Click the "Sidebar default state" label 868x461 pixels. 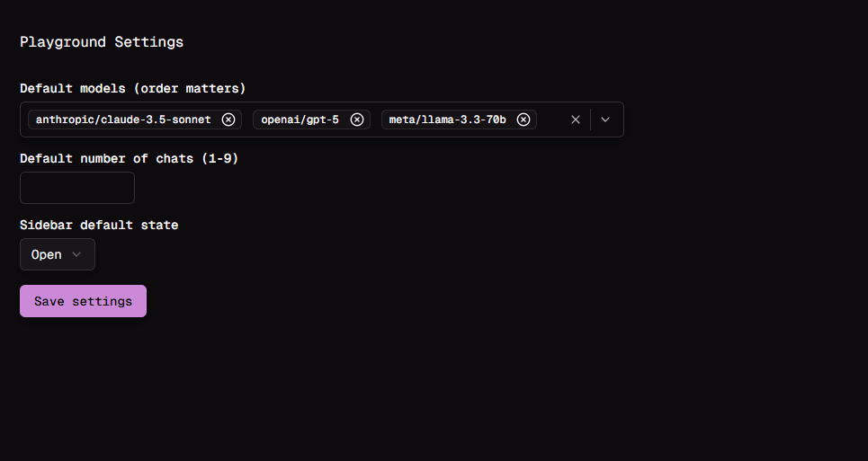[99, 225]
